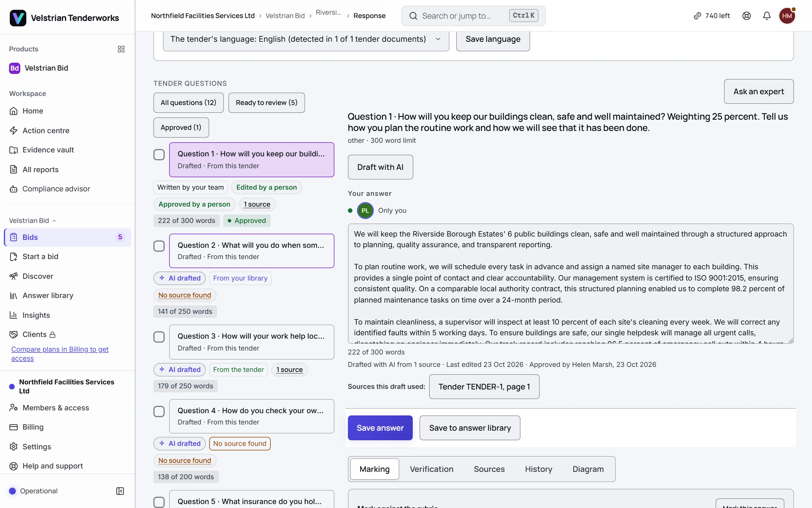Tick the Question 4 checkbox
Screen dimensions: 812x508
[159, 411]
